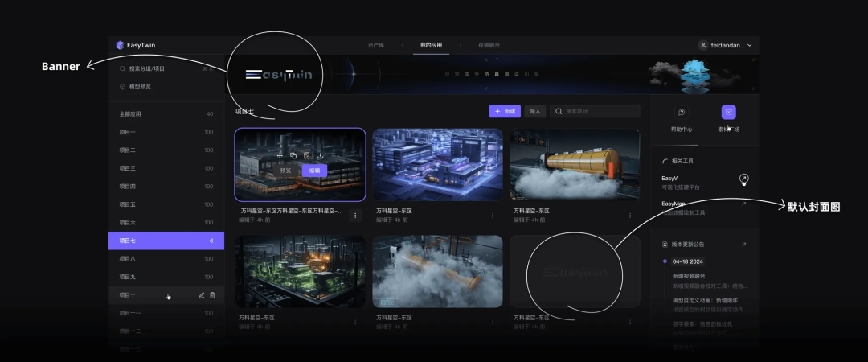The width and height of the screenshot is (868, 362).
Task: Open more menu of the long-titled first card
Action: tap(355, 215)
